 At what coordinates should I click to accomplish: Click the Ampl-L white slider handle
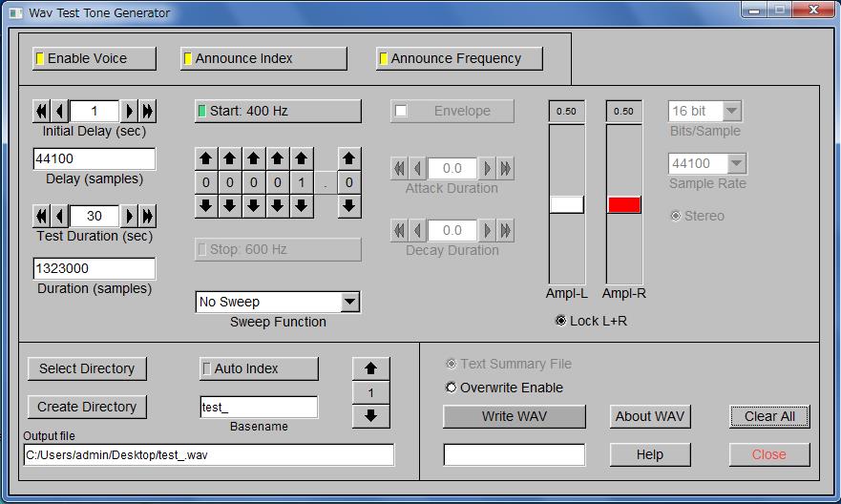point(567,205)
